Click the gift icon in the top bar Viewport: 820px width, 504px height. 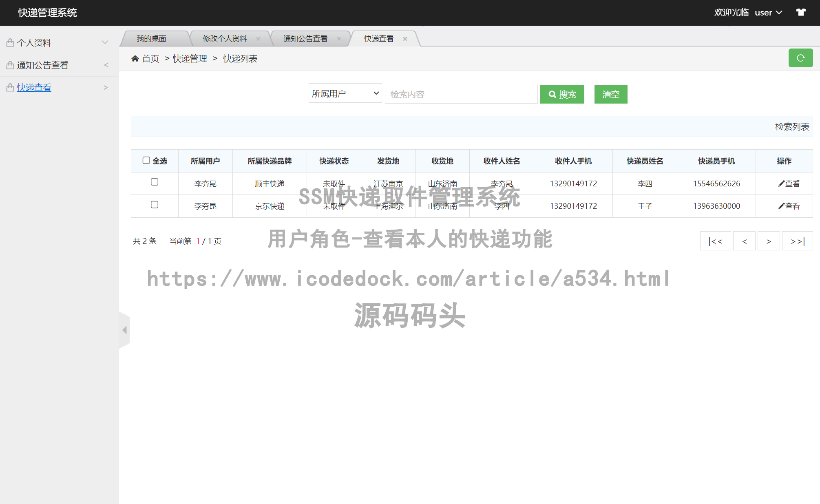pyautogui.click(x=800, y=12)
